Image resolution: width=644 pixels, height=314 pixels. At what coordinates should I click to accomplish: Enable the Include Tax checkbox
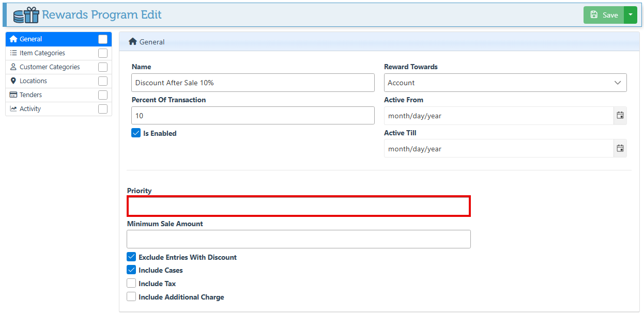[x=131, y=284]
